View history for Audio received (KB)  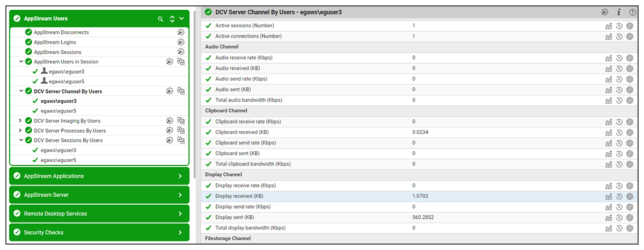[619, 68]
